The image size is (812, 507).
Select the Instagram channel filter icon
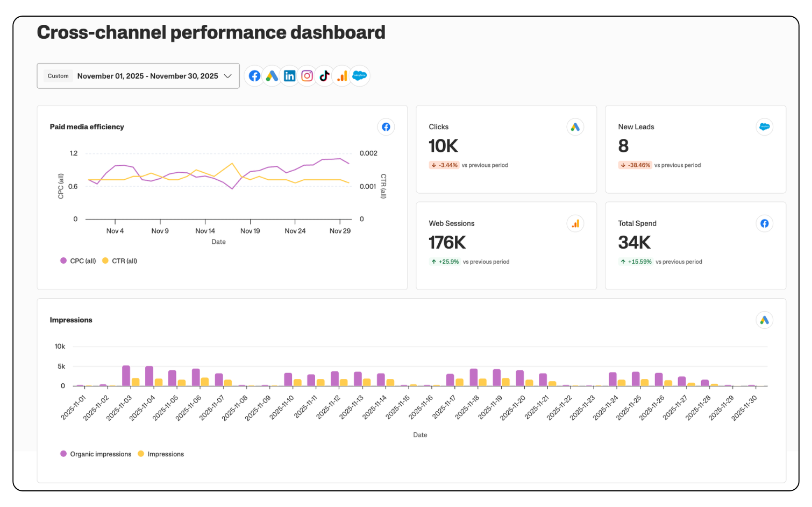point(307,76)
